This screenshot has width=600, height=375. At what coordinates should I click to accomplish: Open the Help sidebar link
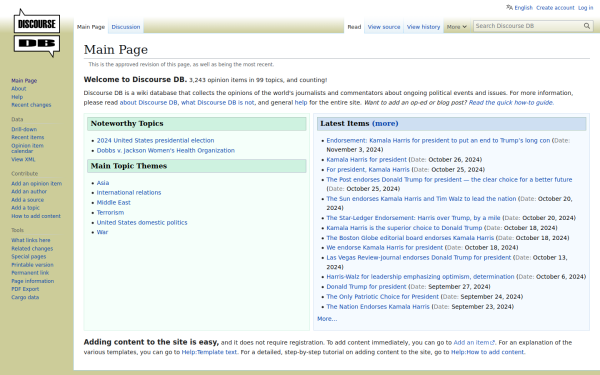point(17,97)
